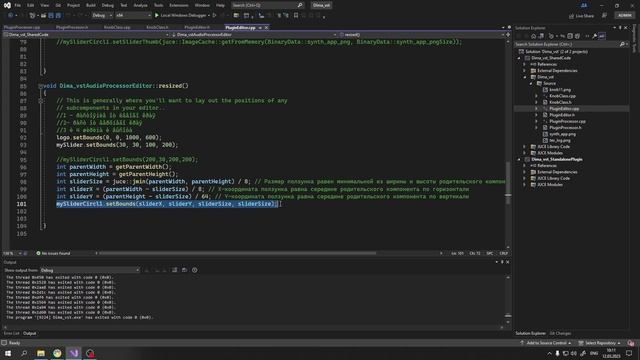This screenshot has width=640, height=360.
Task: Click the Visual Studio icon in the taskbar
Action: coord(73,353)
